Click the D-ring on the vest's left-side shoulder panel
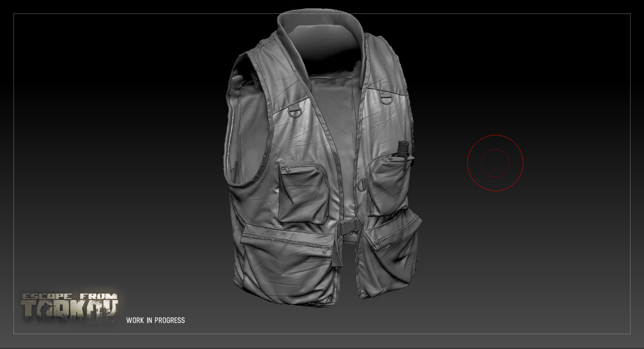The height and width of the screenshot is (349, 644). pos(294,111)
